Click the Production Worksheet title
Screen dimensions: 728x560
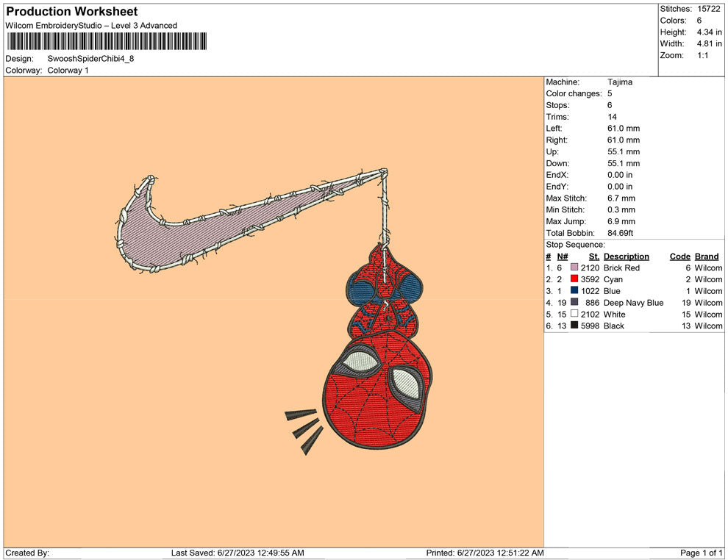click(71, 12)
